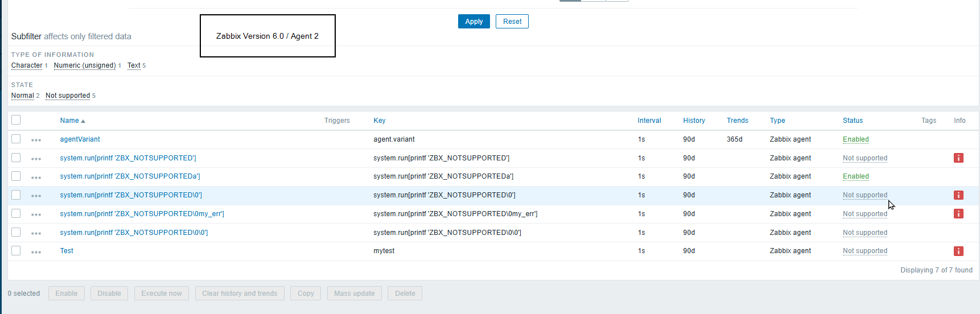Open the three-dot menu for agentVariant
Image resolution: width=980 pixels, height=314 pixels.
coord(36,140)
